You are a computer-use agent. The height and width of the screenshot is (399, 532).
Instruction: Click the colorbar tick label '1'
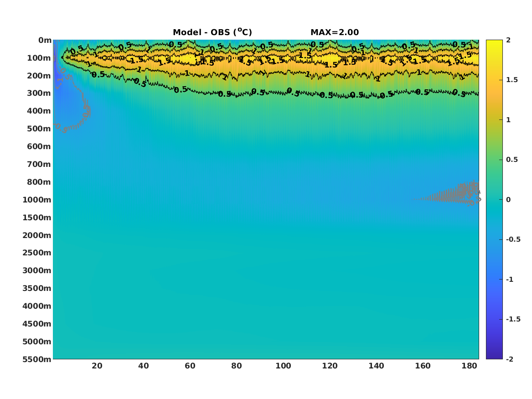pyautogui.click(x=508, y=120)
